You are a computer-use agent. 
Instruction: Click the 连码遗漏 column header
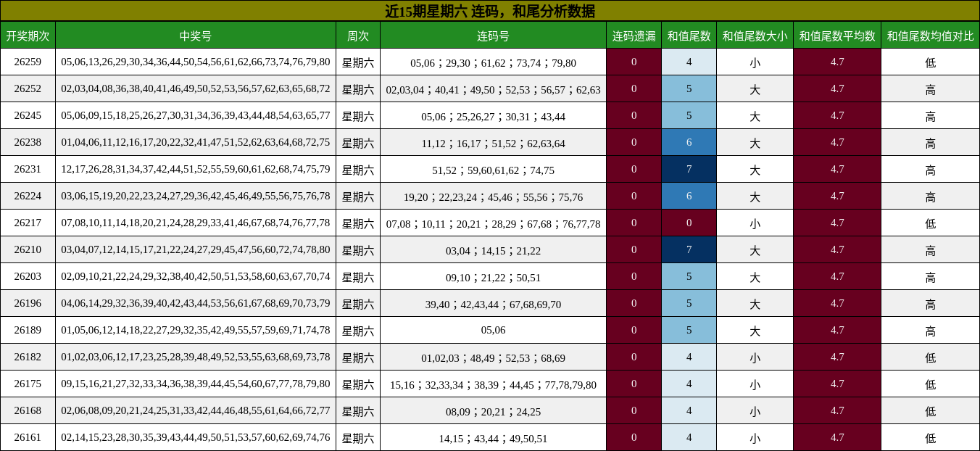click(x=634, y=36)
